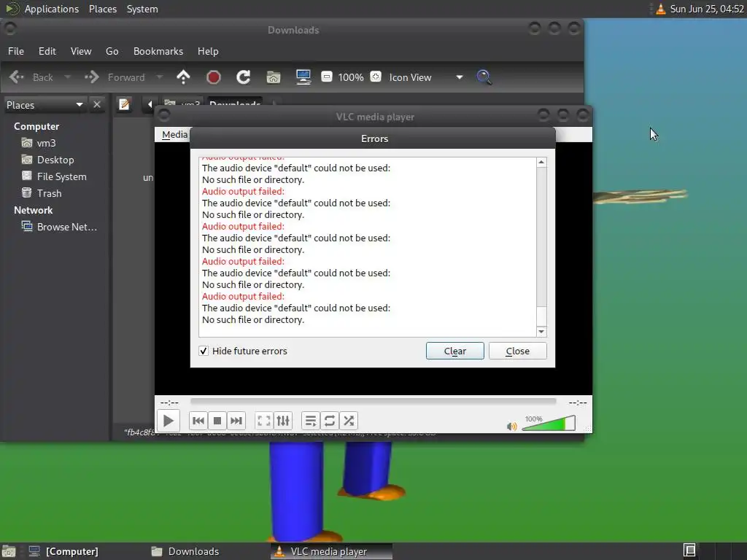Reset zoom using 100% label
This screenshot has width=747, height=560.
351,77
